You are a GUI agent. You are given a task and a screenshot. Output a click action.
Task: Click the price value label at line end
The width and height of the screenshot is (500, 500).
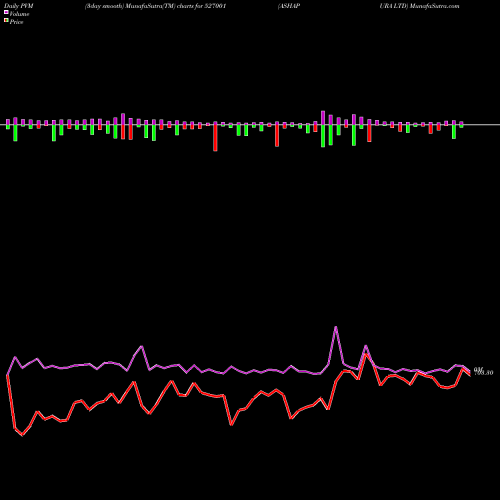pyautogui.click(x=484, y=373)
